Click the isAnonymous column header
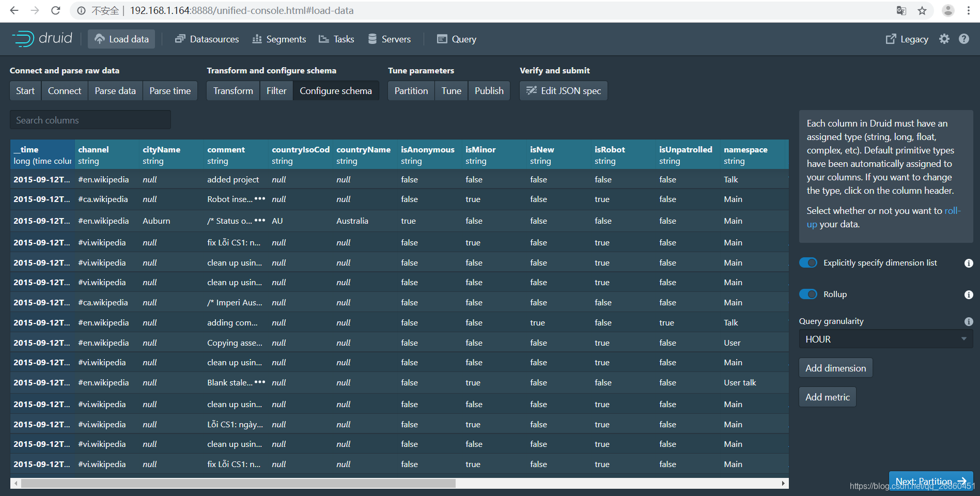Viewport: 980px width, 496px height. tap(430, 155)
